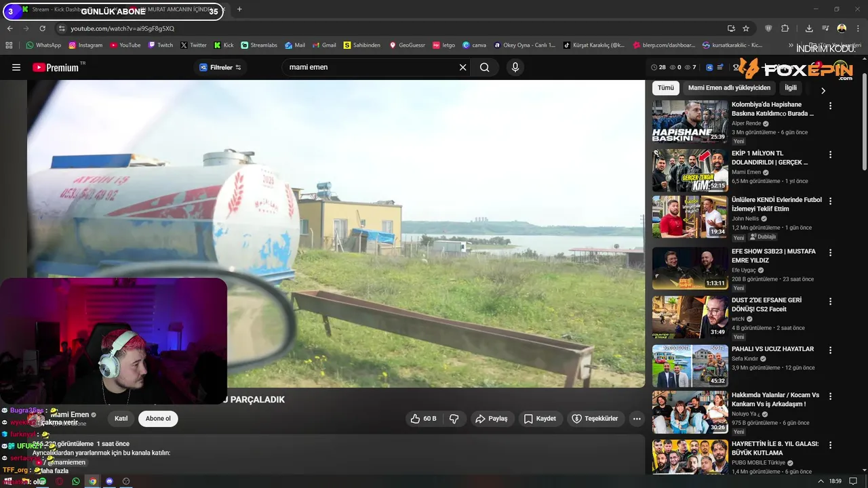
Task: Open the Okey Oyna bookmark
Action: click(x=524, y=45)
